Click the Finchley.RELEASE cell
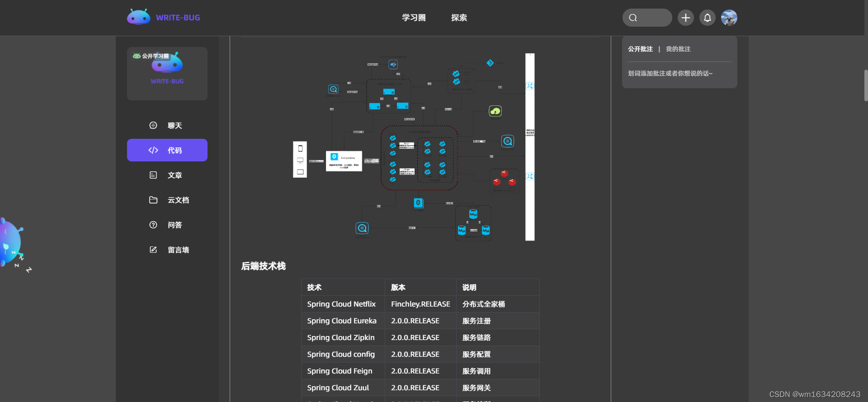This screenshot has height=402, width=868. point(420,304)
